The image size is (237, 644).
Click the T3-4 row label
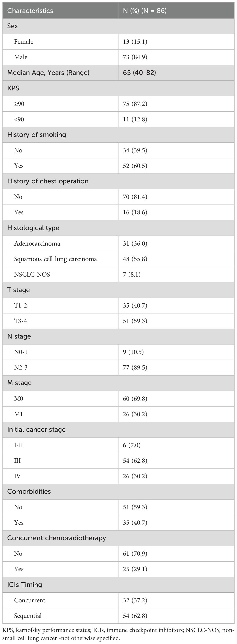point(21,321)
